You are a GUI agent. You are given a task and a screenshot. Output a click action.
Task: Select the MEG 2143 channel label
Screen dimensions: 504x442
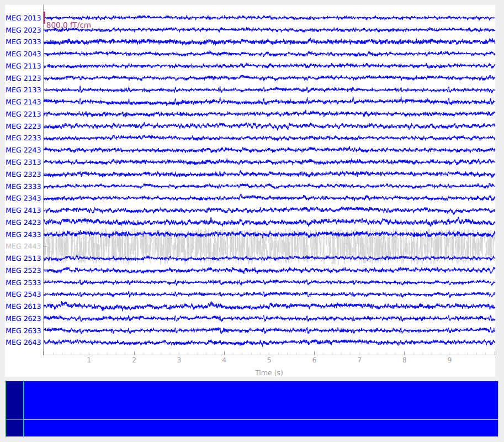tap(23, 102)
